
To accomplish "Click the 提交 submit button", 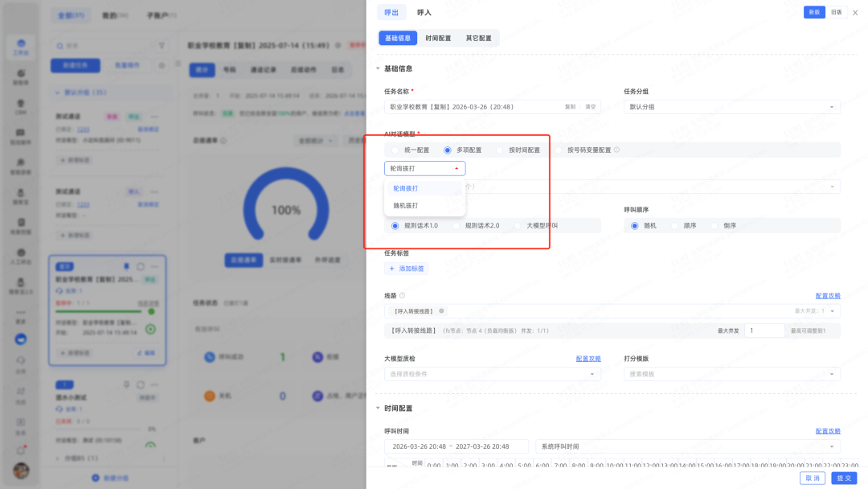I will point(843,478).
